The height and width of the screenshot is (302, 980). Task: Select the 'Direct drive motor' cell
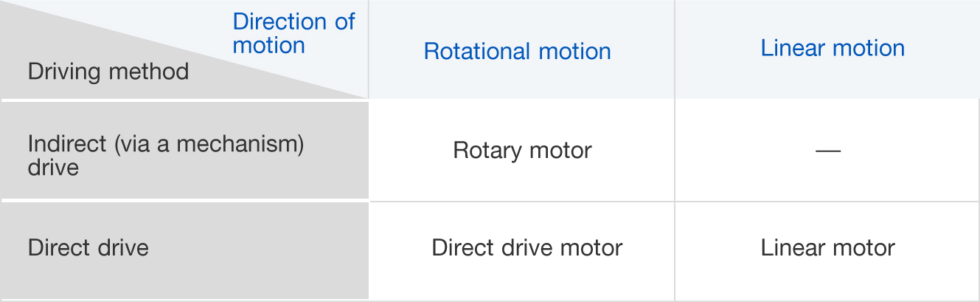tap(527, 247)
